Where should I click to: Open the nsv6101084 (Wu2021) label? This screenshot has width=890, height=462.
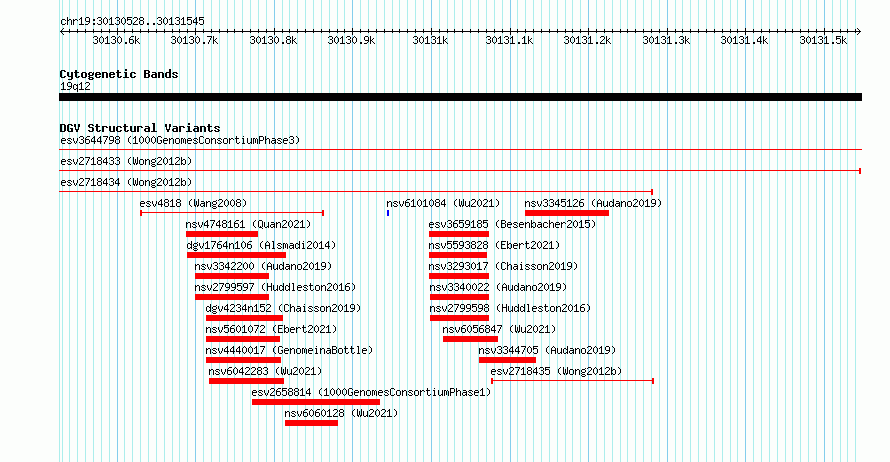[x=443, y=203]
